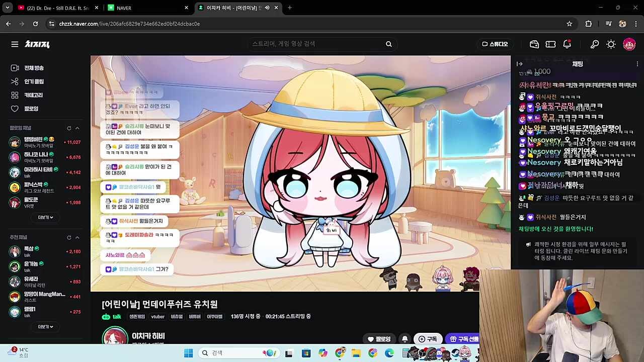Image resolution: width=644 pixels, height=362 pixels.
Task: Click the 아쿠아펫 tag
Action: click(215, 317)
